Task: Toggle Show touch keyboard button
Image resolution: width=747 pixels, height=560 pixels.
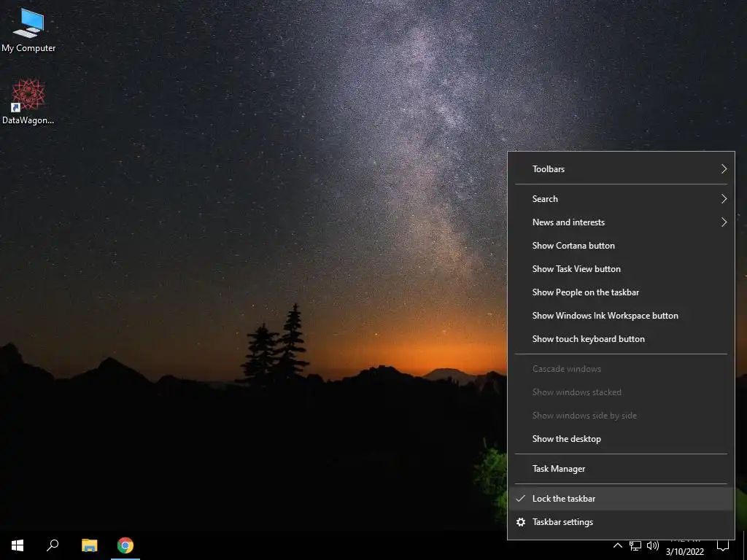Action: coord(622,339)
